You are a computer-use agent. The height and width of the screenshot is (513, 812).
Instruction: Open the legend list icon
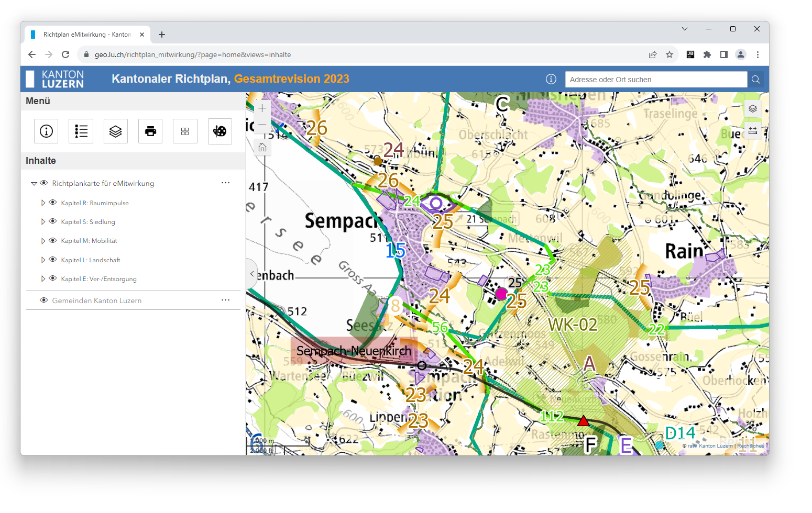pyautogui.click(x=81, y=131)
